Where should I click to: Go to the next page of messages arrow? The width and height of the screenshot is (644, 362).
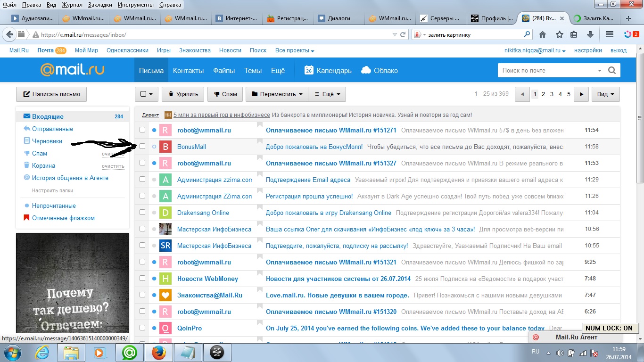click(x=581, y=94)
